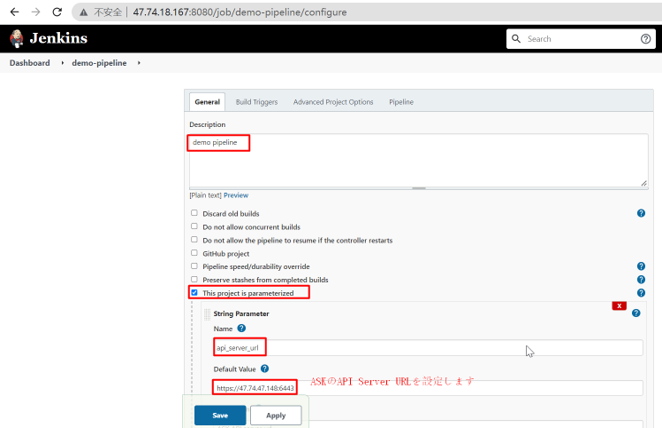Click the Description text area
This screenshot has height=428, width=662.
[419, 160]
